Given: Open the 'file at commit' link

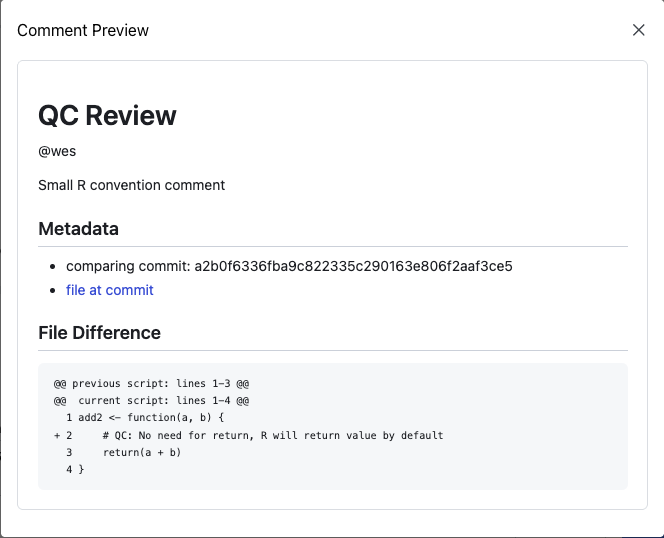Looking at the screenshot, I should (x=110, y=290).
